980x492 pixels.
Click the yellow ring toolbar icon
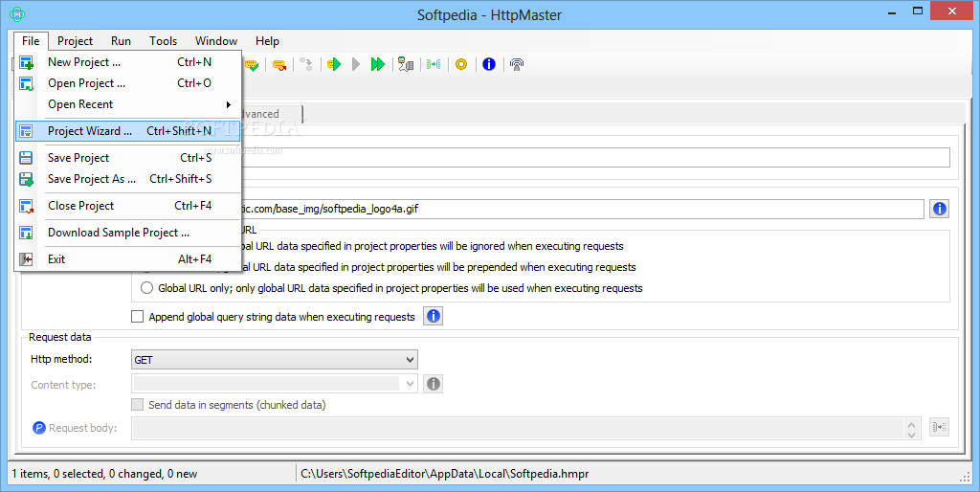coord(461,64)
